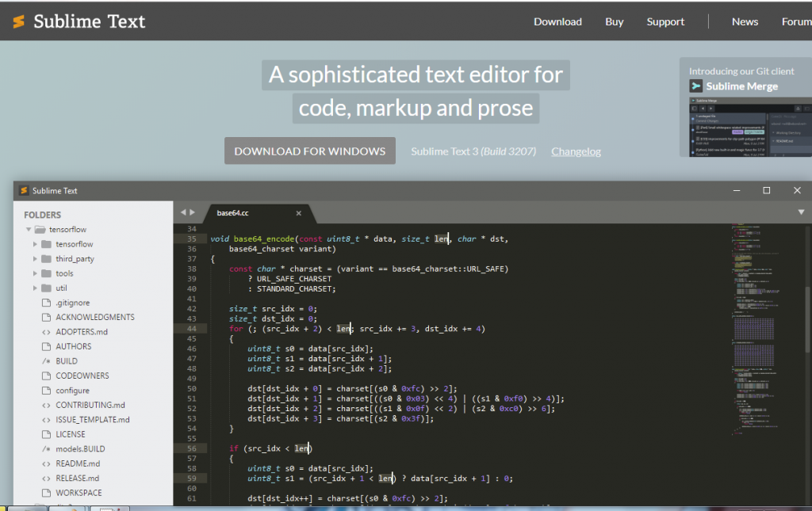812x511 pixels.
Task: Select the third_party folder icon
Action: (46, 258)
